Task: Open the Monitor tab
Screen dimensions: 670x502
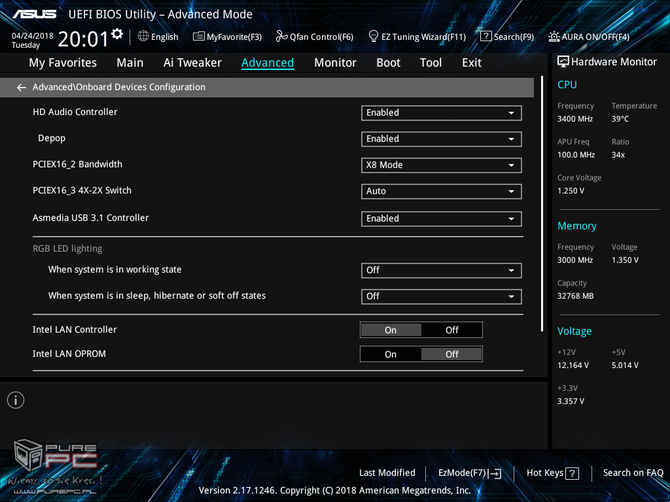Action: point(335,63)
